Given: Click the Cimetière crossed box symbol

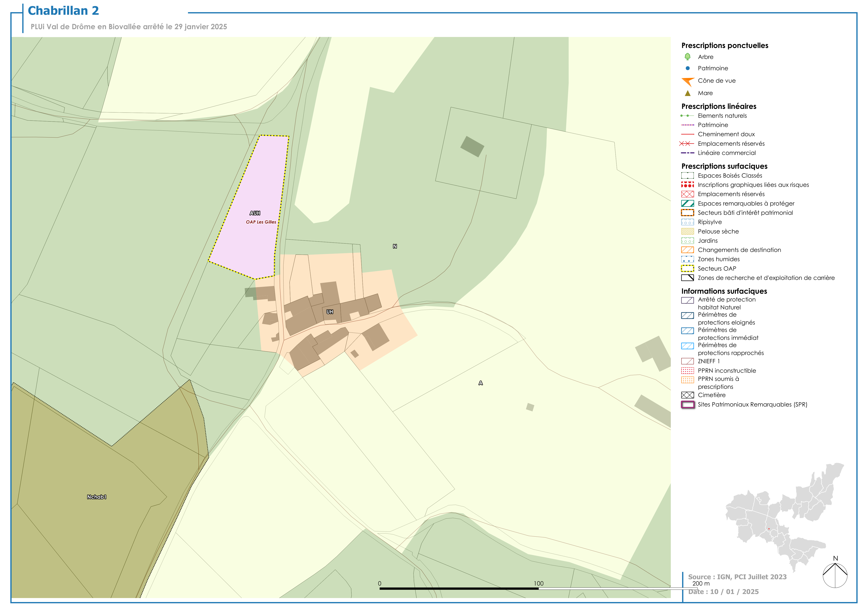Looking at the screenshot, I should (x=687, y=395).
